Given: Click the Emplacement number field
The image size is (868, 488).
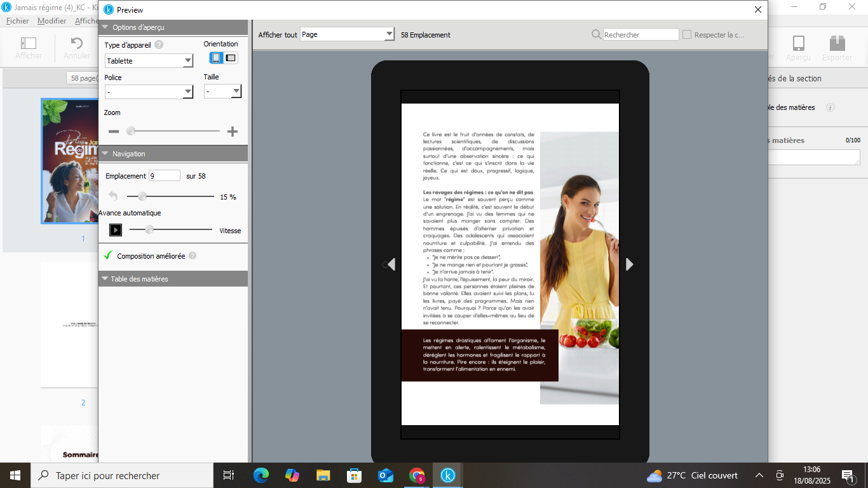Looking at the screenshot, I should [x=164, y=176].
